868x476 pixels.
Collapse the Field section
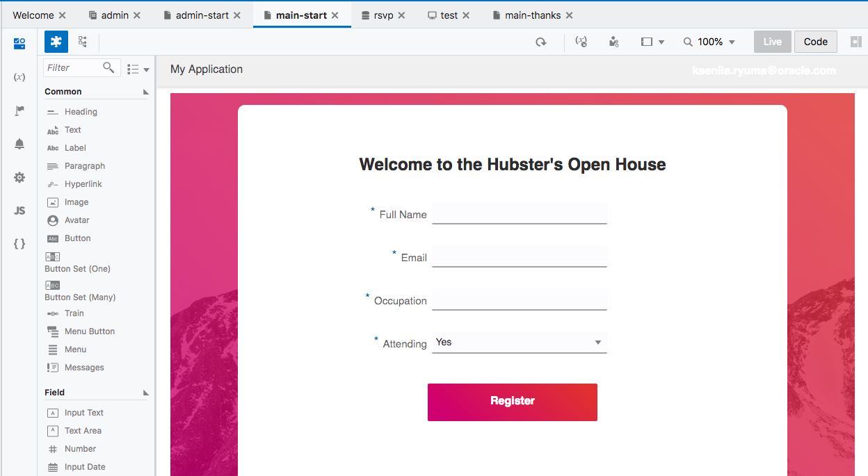tap(146, 393)
